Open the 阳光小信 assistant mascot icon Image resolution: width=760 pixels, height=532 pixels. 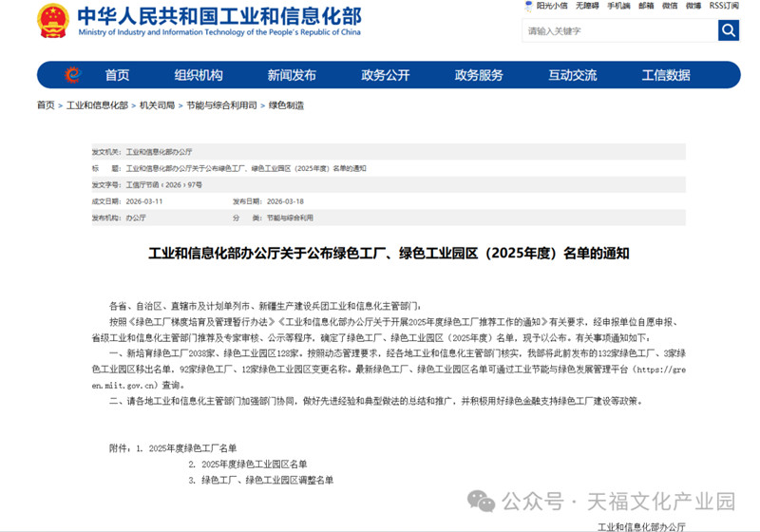pos(529,6)
